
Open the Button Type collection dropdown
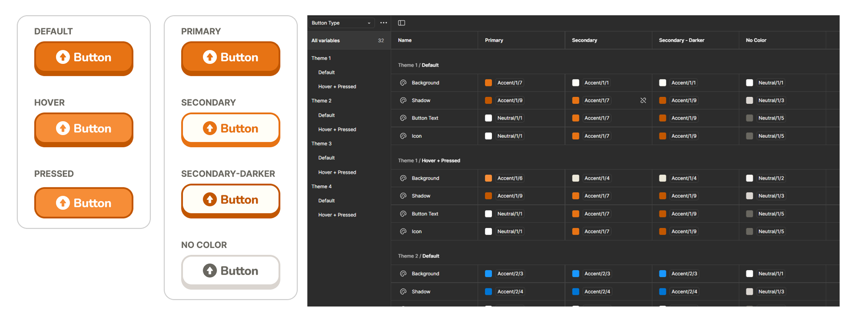[x=341, y=23]
